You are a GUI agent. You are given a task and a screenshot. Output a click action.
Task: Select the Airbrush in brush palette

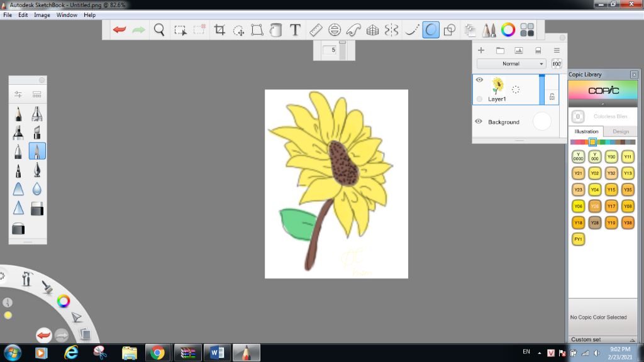37,114
